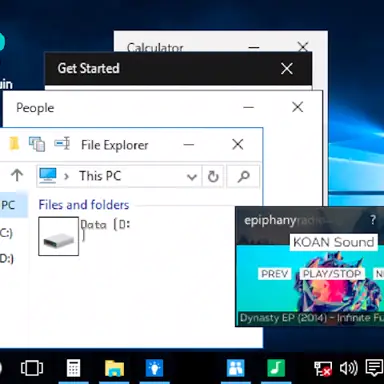Open volume speaker tray icon

349,368
